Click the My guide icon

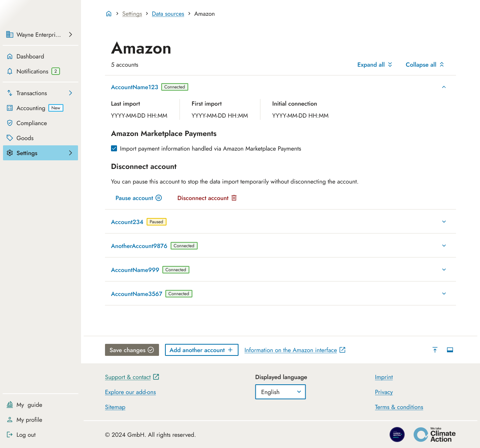point(10,405)
